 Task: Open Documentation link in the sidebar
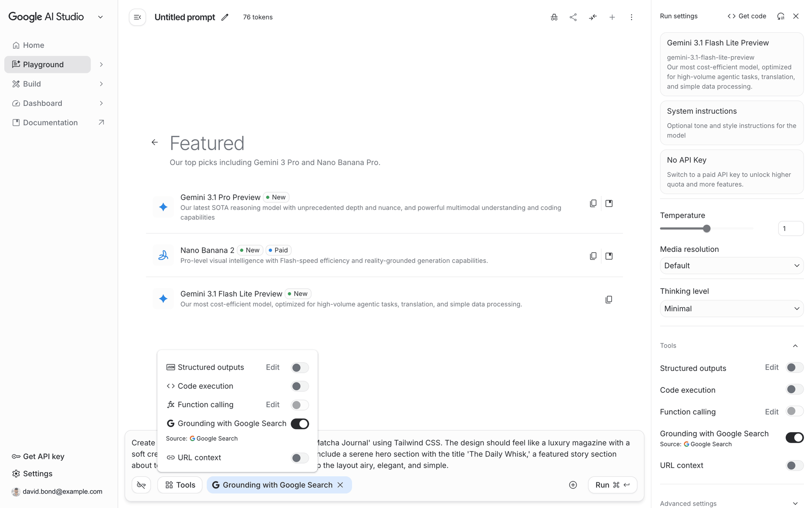click(x=58, y=123)
